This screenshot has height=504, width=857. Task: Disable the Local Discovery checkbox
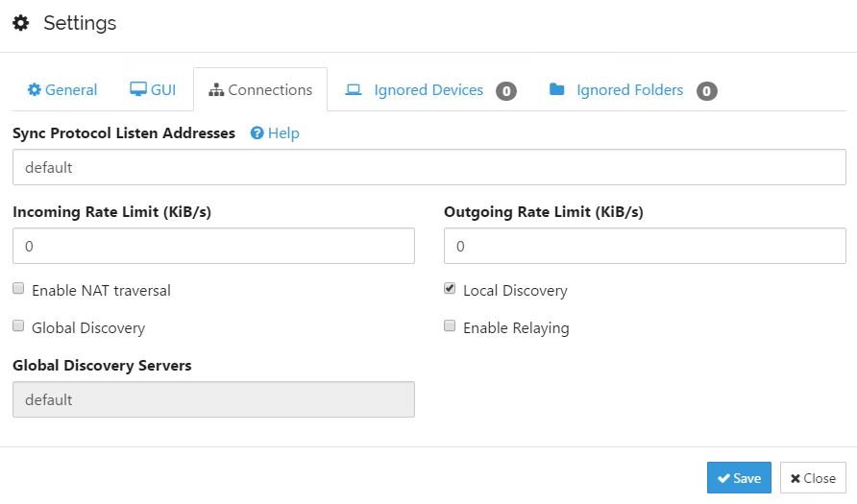point(450,289)
